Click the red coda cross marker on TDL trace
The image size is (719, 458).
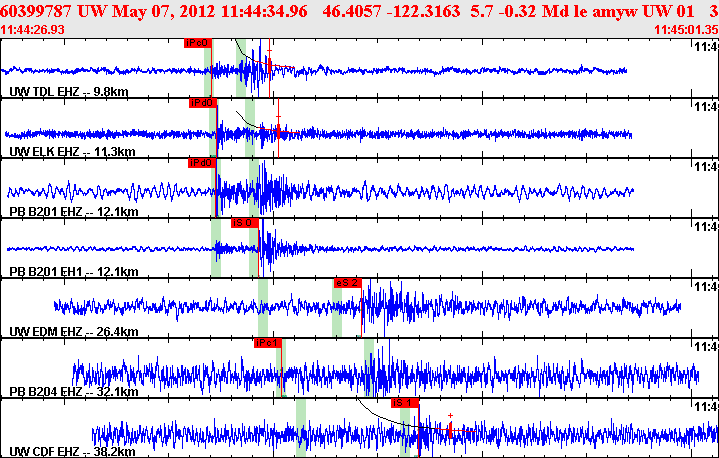tap(270, 51)
